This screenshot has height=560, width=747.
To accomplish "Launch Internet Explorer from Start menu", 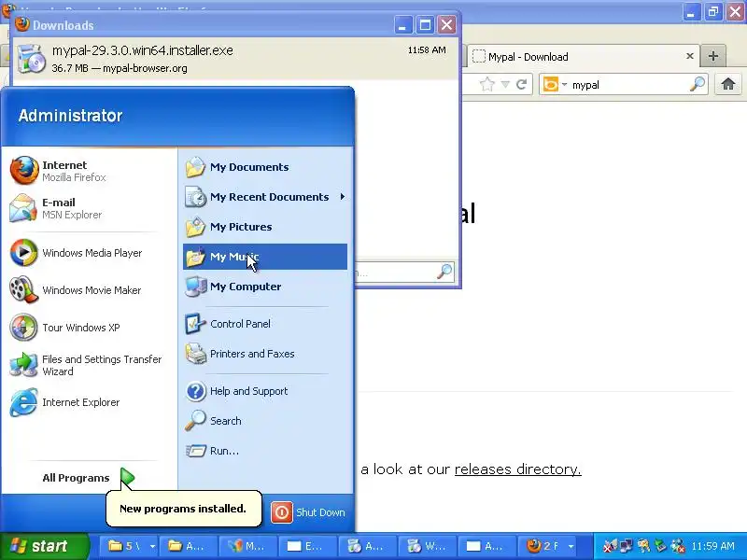I will click(91, 402).
